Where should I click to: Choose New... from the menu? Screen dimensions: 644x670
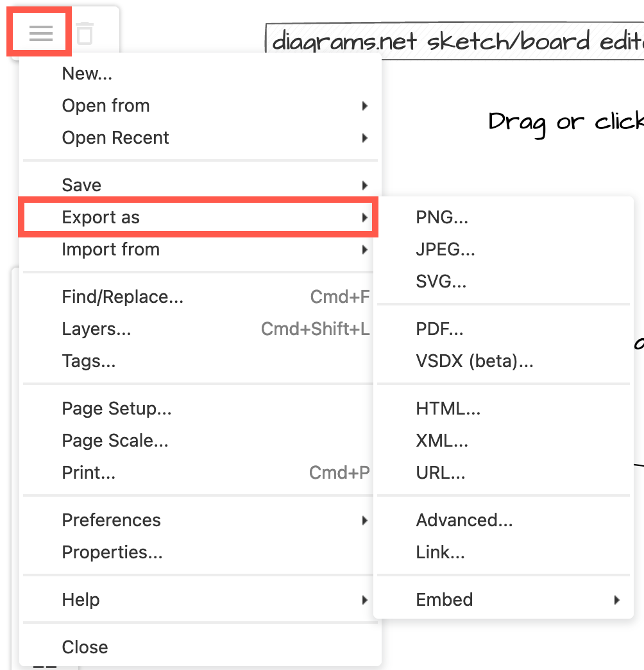pyautogui.click(x=87, y=74)
